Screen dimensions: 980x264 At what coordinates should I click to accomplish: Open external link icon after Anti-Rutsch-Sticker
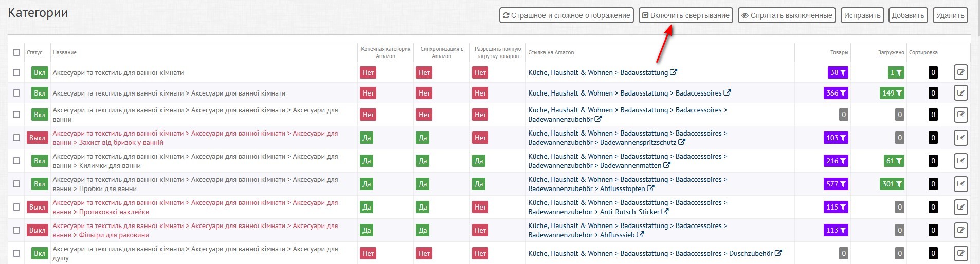(665, 212)
